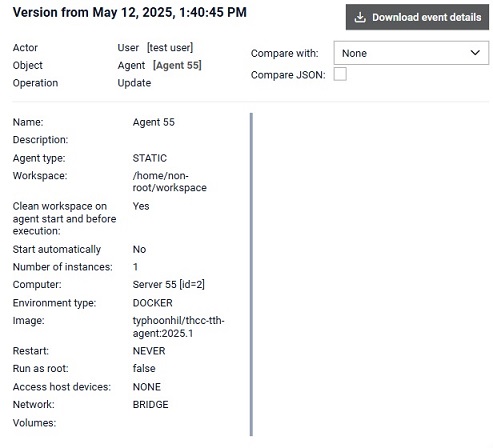Screen dimensions: 493x448
Task: Select the Agent 55 name value
Action: (154, 122)
